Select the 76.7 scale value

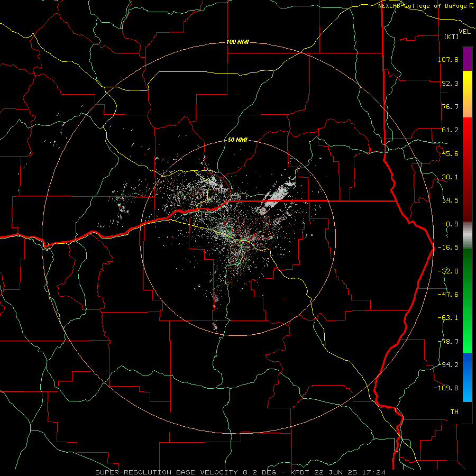[450, 106]
